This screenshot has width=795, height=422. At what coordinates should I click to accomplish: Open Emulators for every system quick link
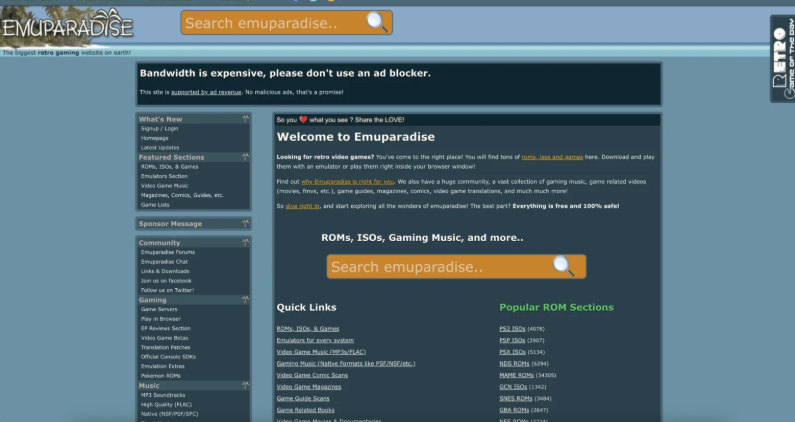[315, 340]
